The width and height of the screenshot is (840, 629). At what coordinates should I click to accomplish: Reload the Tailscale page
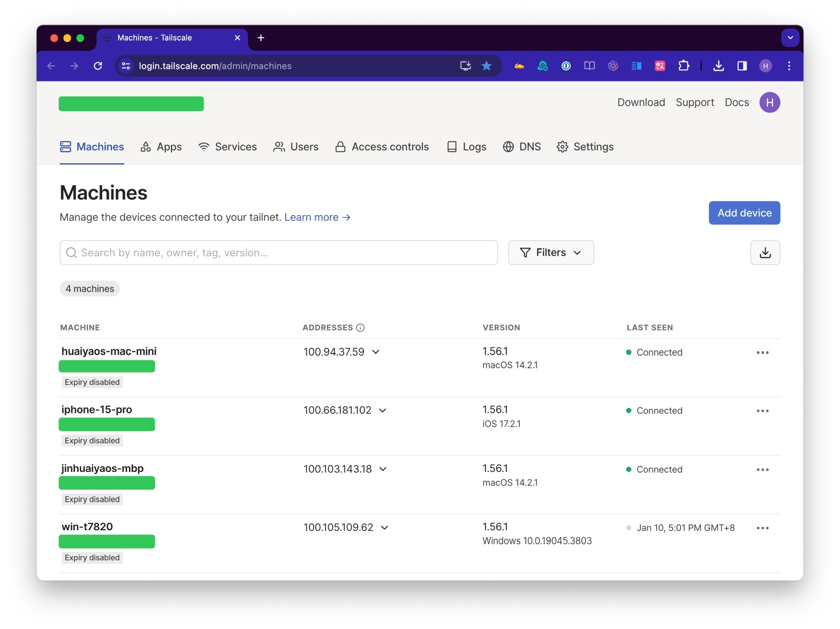click(98, 66)
